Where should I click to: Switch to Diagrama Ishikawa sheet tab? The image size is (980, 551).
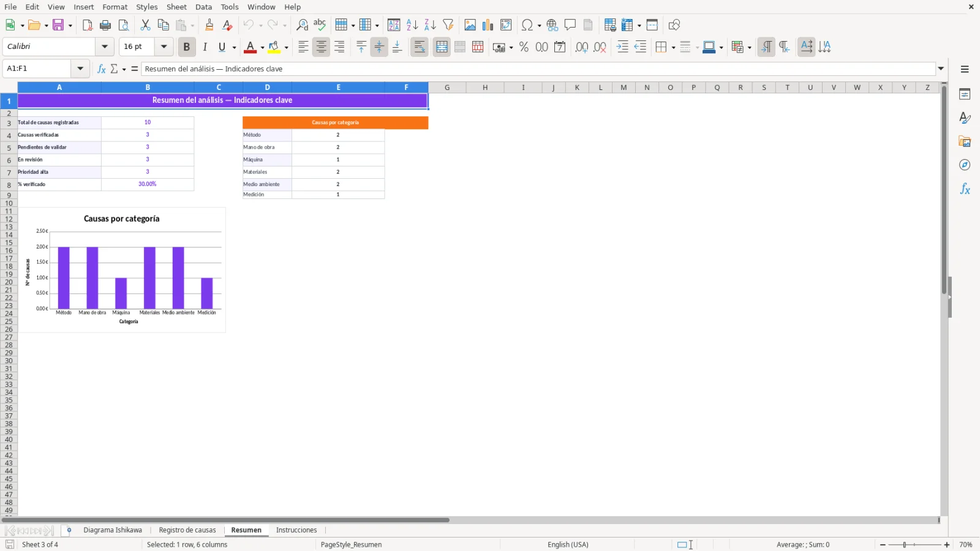(x=113, y=530)
